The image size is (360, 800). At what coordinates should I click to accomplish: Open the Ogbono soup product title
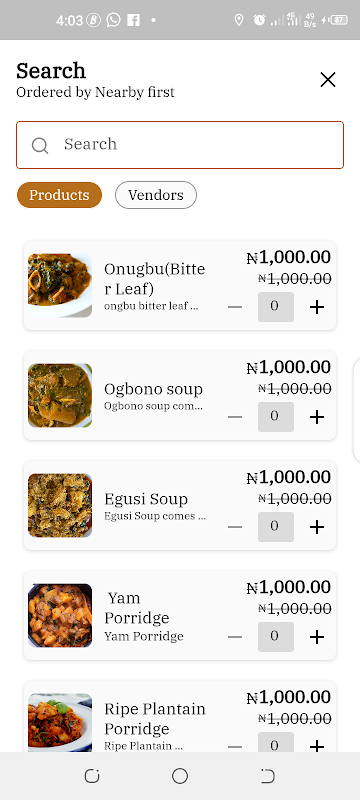pyautogui.click(x=153, y=389)
